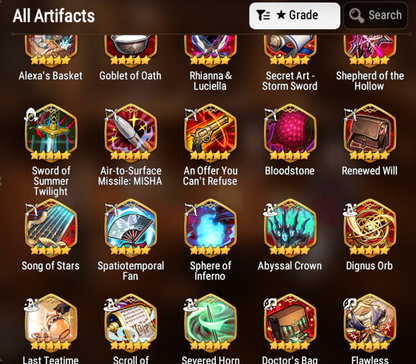
Task: Select the Sword of Summer Twilight artifact
Action: 51,133
